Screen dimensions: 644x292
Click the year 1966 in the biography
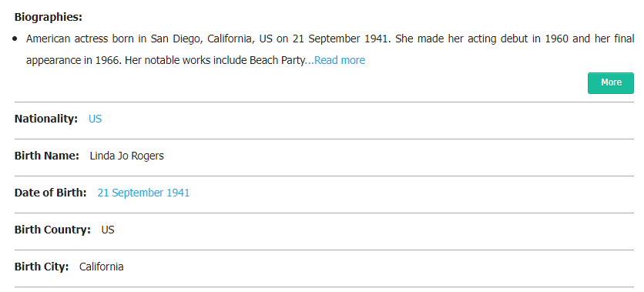point(107,60)
